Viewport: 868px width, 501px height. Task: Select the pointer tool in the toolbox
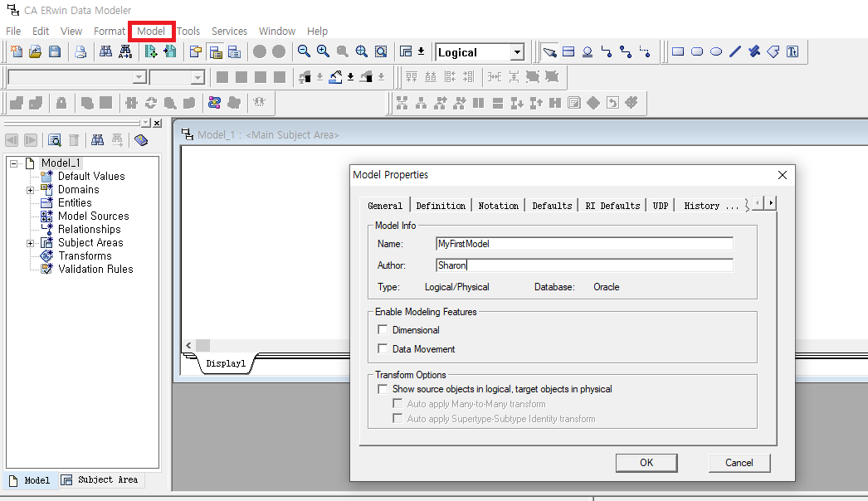549,52
